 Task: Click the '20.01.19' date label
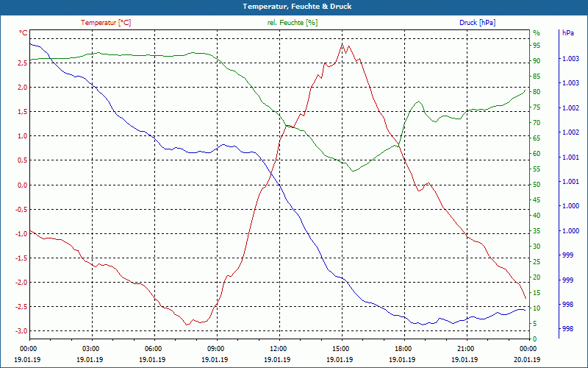(x=527, y=359)
